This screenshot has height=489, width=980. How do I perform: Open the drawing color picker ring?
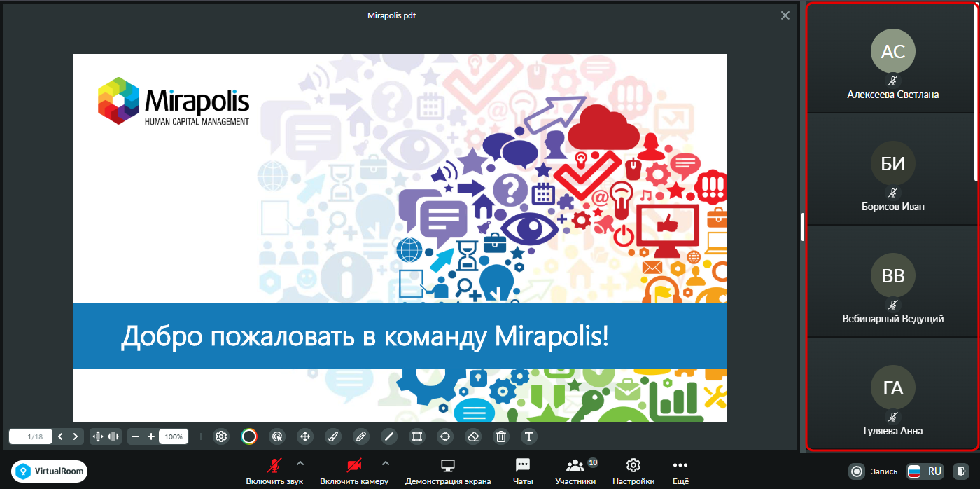click(x=249, y=436)
